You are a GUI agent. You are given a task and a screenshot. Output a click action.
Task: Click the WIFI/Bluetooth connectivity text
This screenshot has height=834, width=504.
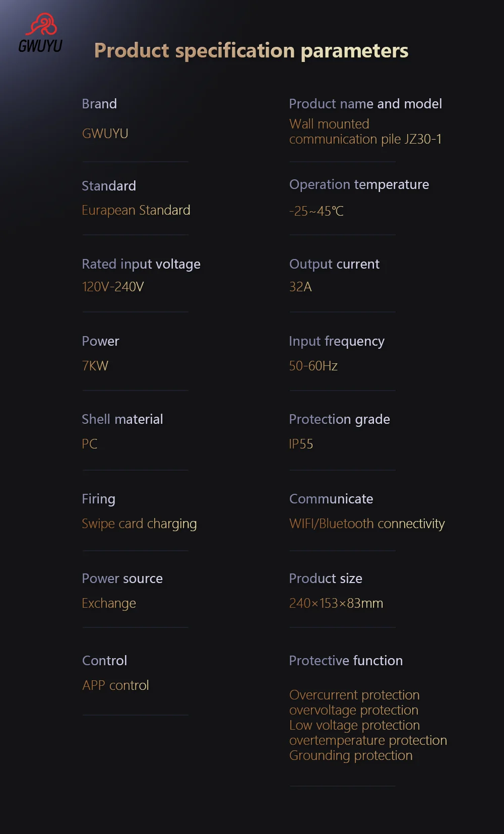(367, 524)
